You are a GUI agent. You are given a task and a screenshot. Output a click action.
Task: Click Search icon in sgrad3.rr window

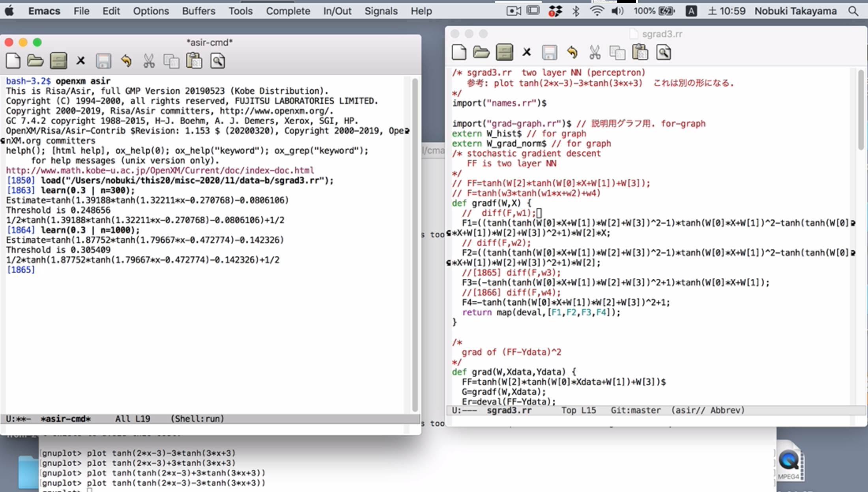[663, 52]
